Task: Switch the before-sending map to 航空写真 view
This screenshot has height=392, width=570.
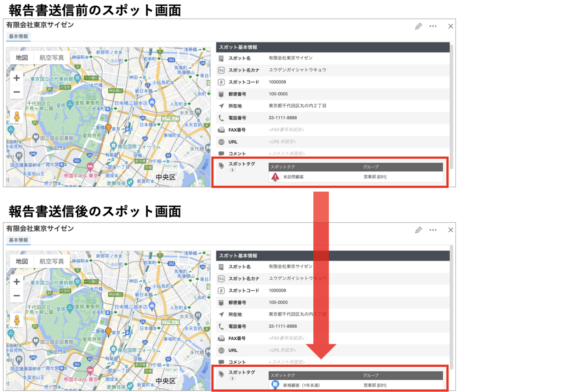Action: tap(52, 58)
